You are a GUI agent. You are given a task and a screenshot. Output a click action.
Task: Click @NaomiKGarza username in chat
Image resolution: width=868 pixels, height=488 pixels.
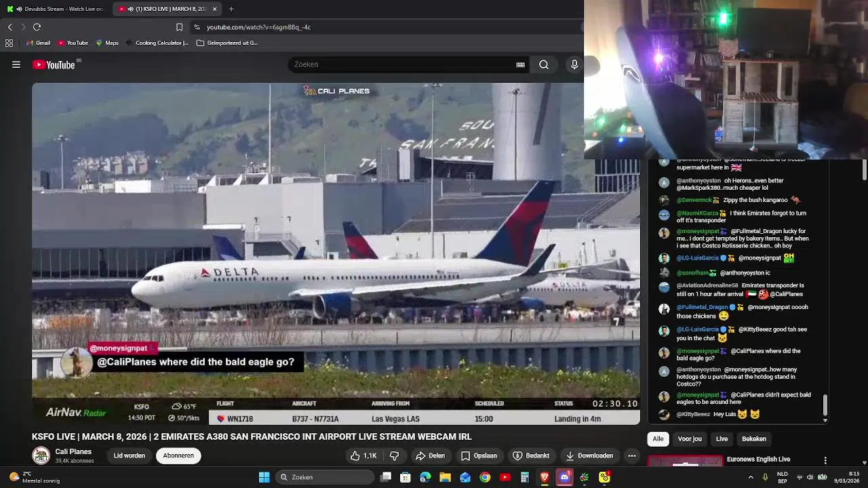pyautogui.click(x=697, y=213)
